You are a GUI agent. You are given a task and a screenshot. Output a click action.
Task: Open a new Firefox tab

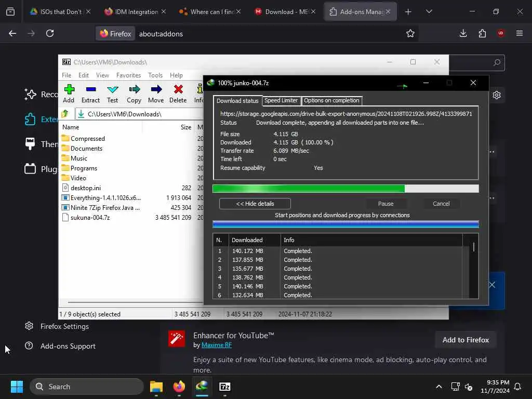(x=408, y=12)
